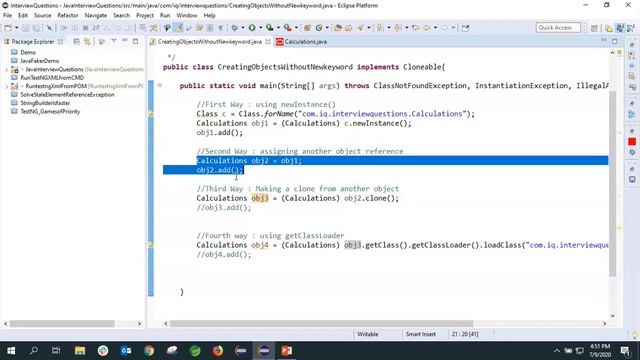Click the Next Annotation arrow icon
640x360 pixels.
[x=380, y=28]
